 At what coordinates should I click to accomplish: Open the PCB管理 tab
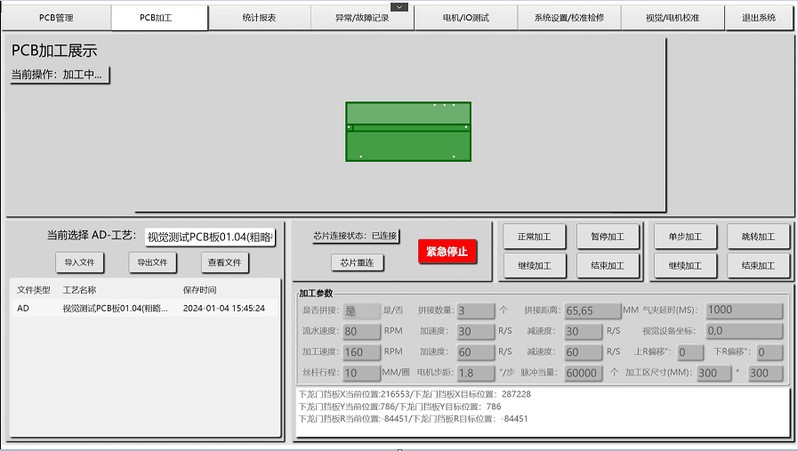coord(56,18)
